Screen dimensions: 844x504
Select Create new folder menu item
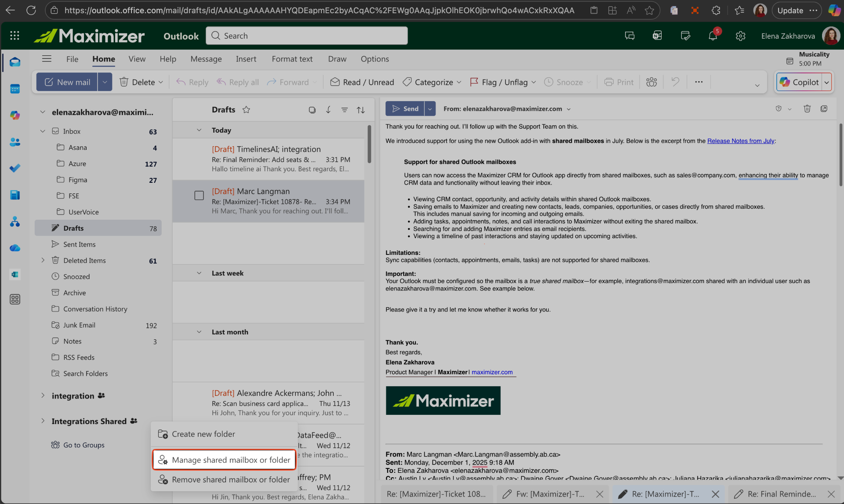[x=224, y=434]
